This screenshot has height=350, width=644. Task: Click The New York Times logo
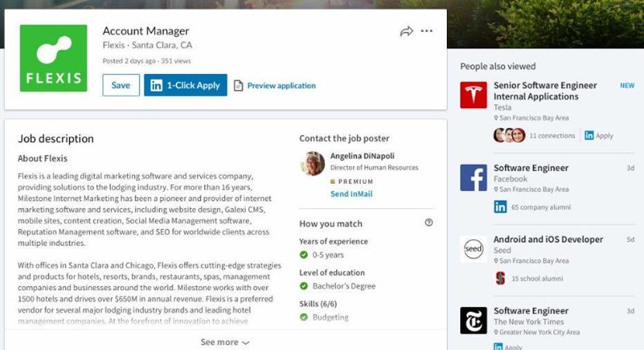(x=474, y=320)
